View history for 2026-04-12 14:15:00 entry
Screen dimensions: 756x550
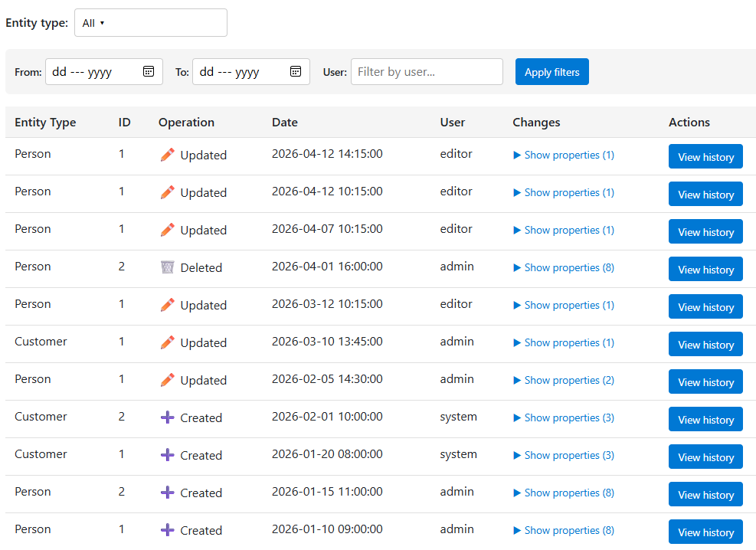[705, 157]
